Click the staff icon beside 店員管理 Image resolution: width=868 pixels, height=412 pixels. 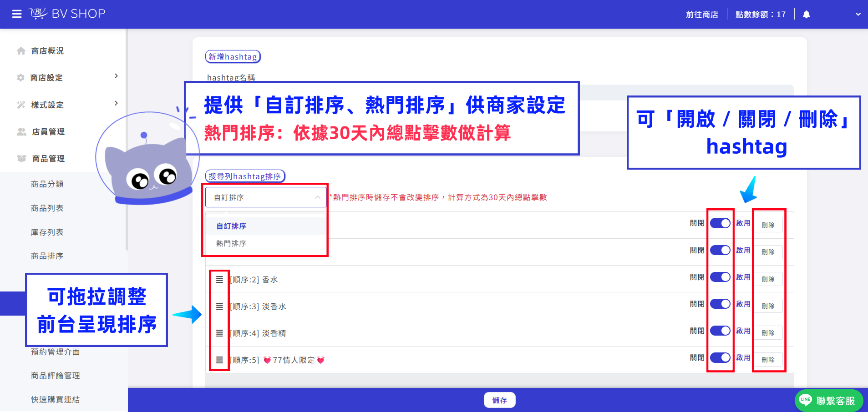click(21, 132)
